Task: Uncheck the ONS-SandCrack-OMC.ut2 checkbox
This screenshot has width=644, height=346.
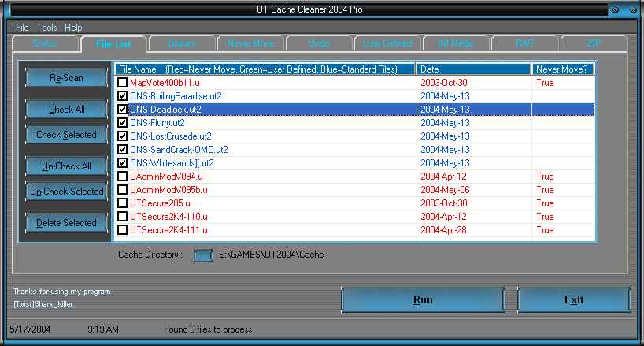Action: (x=122, y=149)
